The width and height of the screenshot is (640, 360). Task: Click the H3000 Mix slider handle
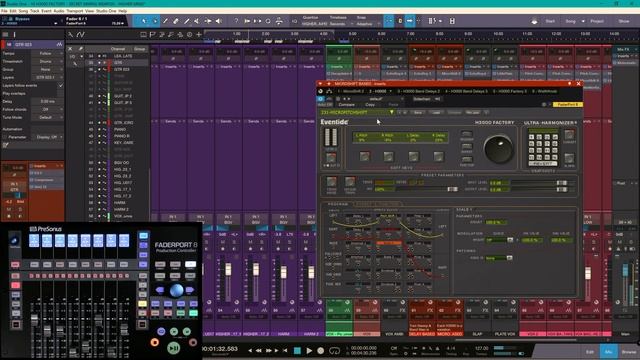click(x=452, y=189)
